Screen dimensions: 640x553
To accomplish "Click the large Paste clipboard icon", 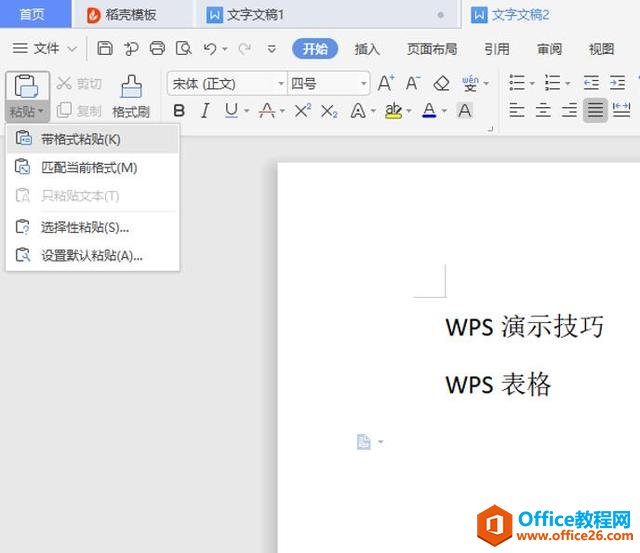I will coord(26,86).
